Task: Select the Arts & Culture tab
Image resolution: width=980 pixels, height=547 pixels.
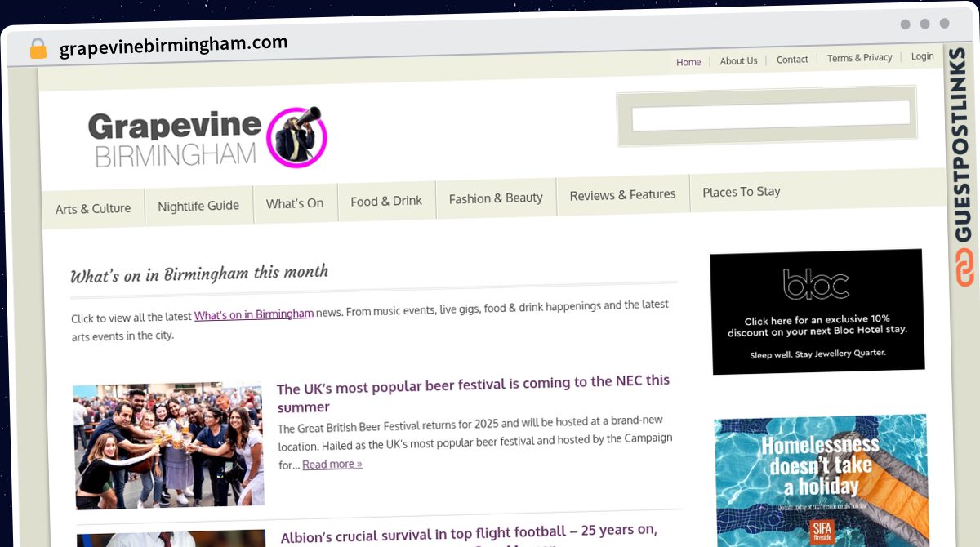Action: [x=92, y=208]
